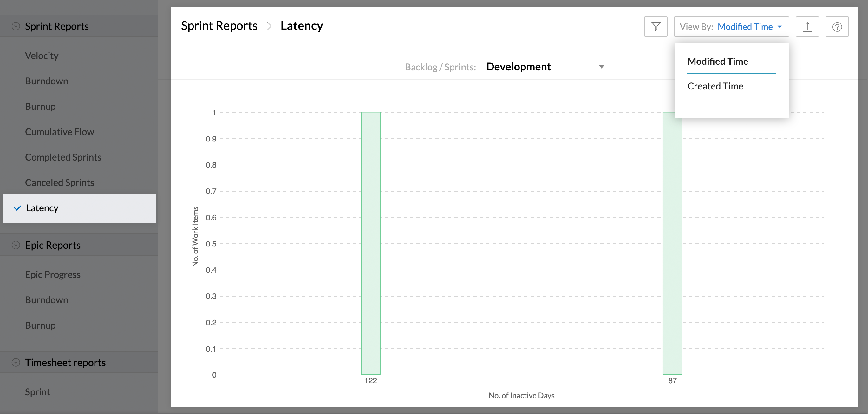
Task: Select Created Time option
Action: tap(715, 86)
